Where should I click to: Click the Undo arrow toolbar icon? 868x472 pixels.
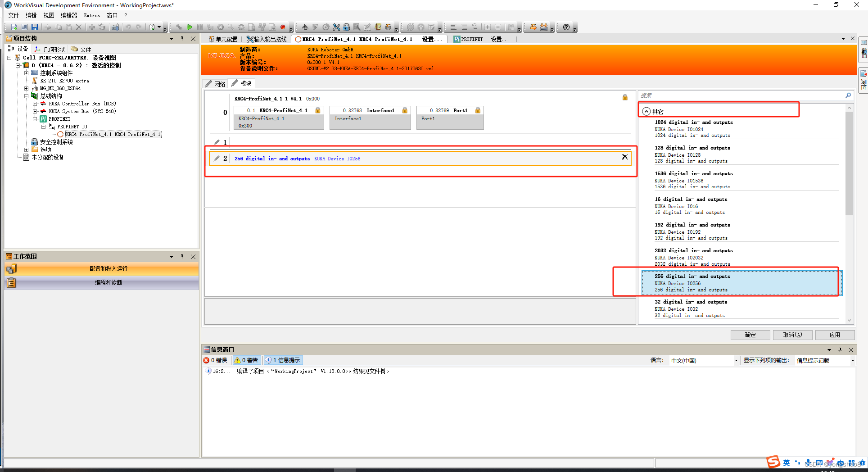[x=128, y=27]
